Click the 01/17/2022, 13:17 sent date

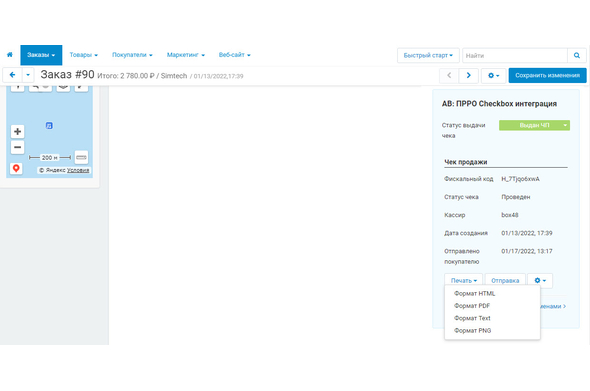[527, 251]
